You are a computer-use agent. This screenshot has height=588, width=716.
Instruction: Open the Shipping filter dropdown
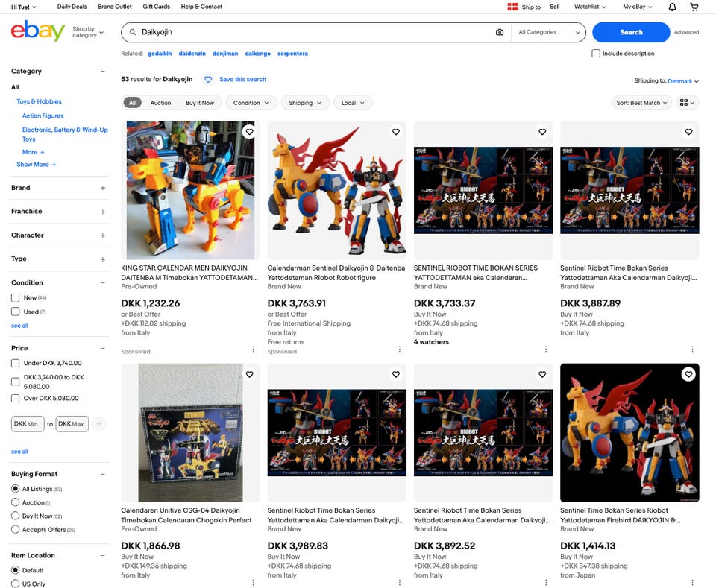(304, 103)
